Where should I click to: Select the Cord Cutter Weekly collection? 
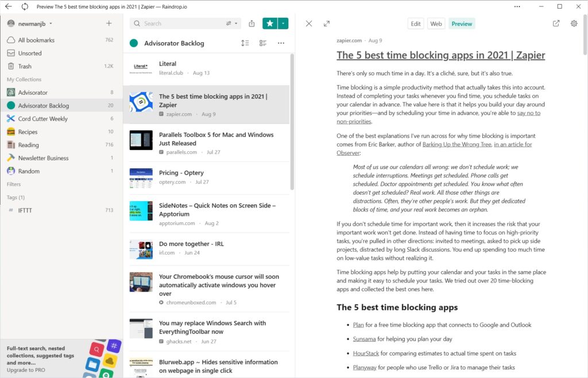click(x=42, y=119)
